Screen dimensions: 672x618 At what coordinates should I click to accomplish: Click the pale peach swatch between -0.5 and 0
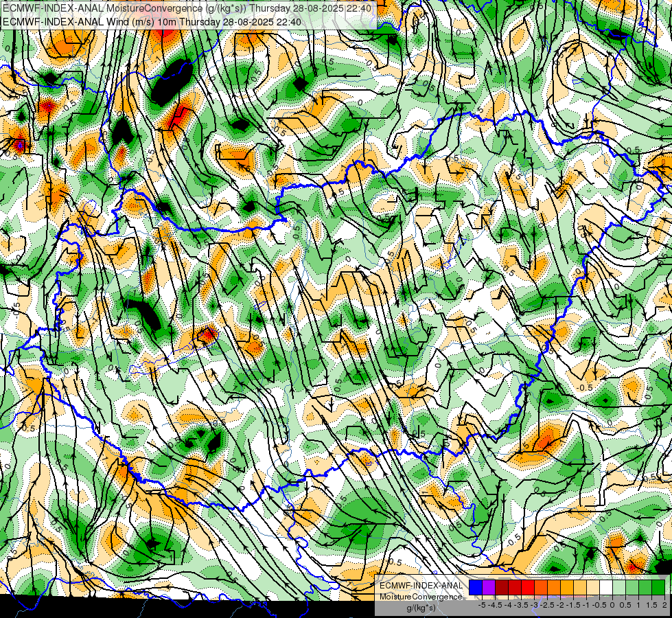[x=593, y=588]
